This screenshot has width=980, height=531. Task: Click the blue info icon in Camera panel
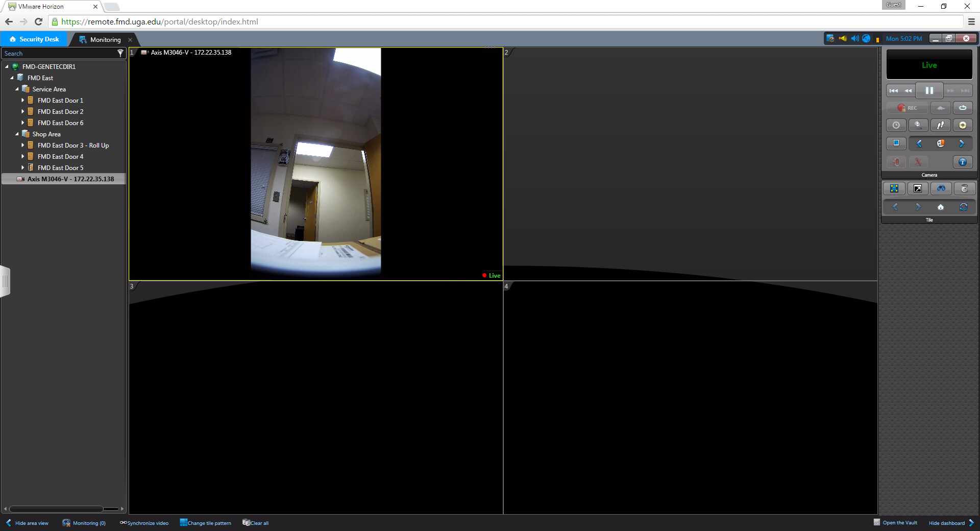(x=962, y=162)
